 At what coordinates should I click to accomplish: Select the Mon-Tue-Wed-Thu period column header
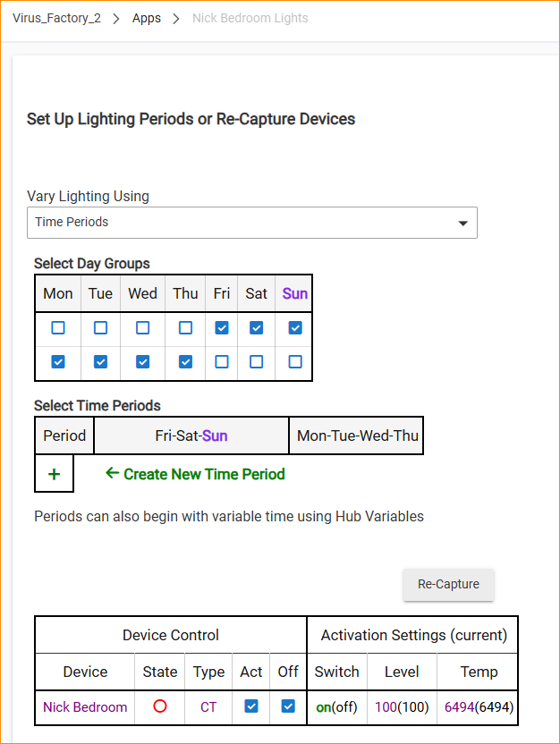tap(357, 435)
